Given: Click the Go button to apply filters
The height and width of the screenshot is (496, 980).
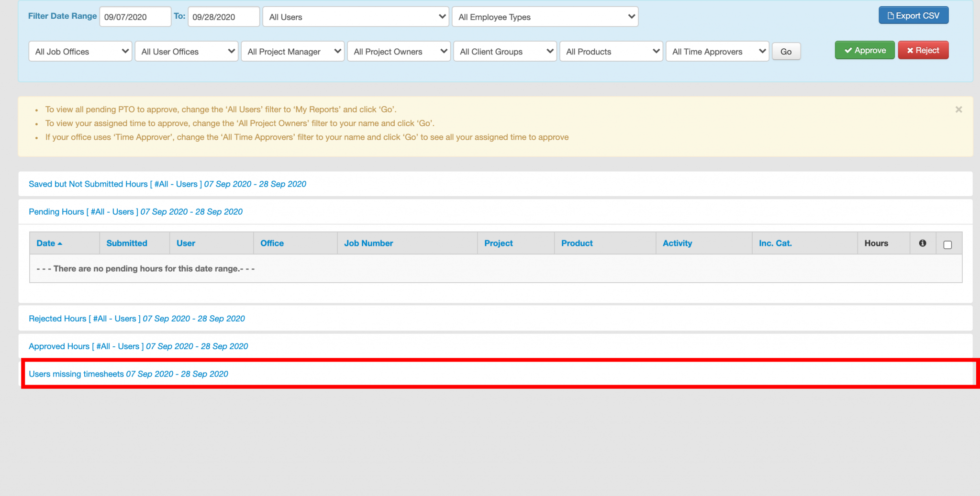Looking at the screenshot, I should click(x=786, y=51).
